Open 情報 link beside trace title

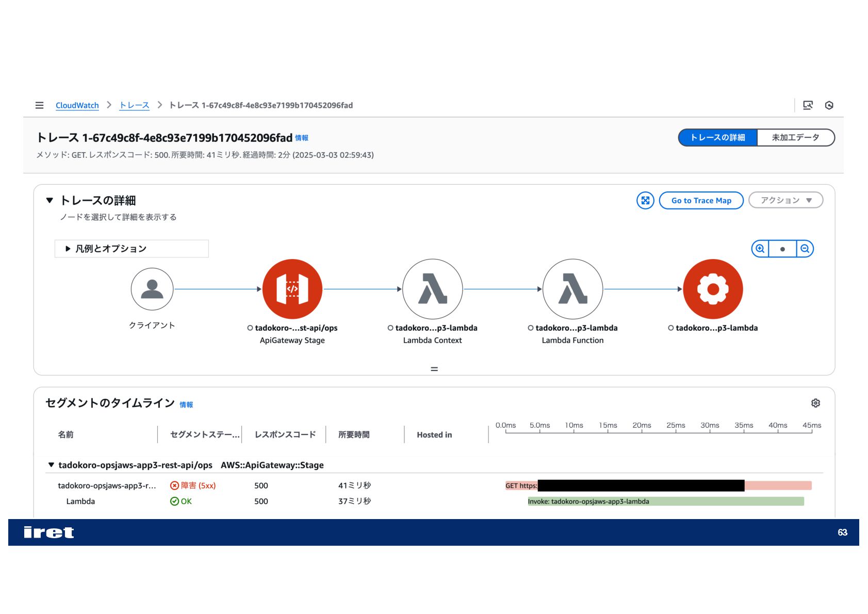tap(302, 138)
